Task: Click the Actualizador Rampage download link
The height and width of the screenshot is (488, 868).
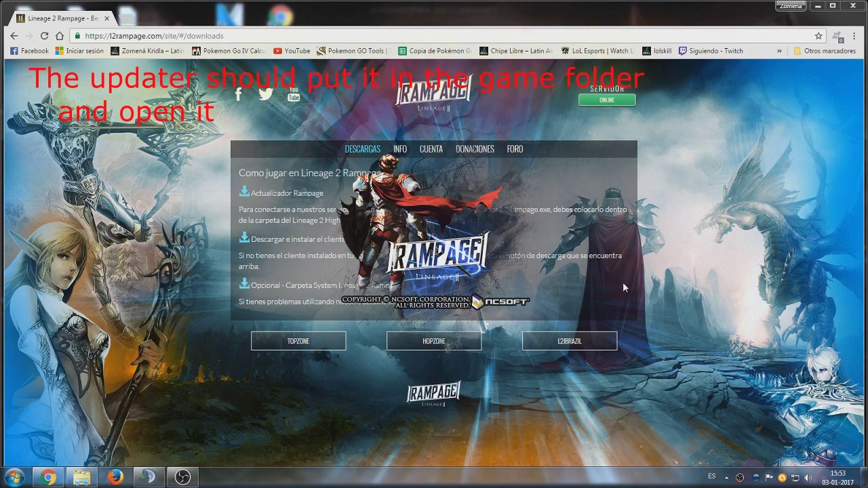Action: (x=287, y=193)
